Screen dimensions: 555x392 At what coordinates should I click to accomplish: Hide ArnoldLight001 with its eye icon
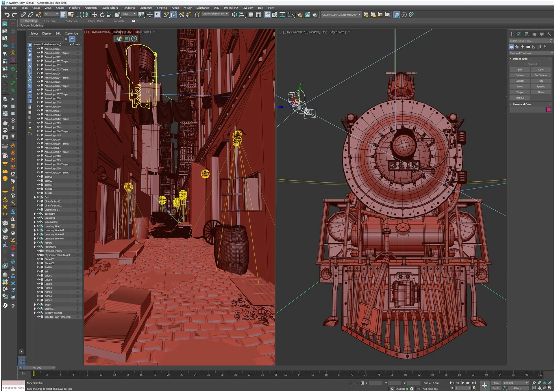38,49
